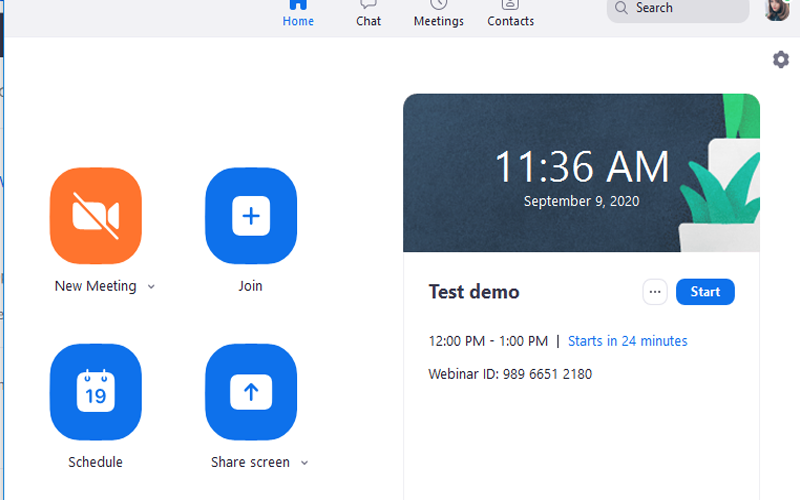This screenshot has height=500, width=800.
Task: Open the Chat tab
Action: pyautogui.click(x=368, y=14)
